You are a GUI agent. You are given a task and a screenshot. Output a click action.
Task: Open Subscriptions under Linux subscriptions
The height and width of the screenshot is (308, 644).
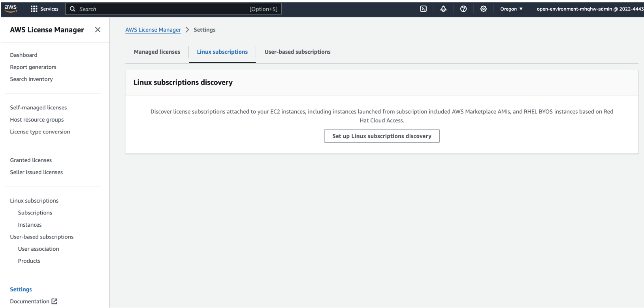[x=35, y=212]
